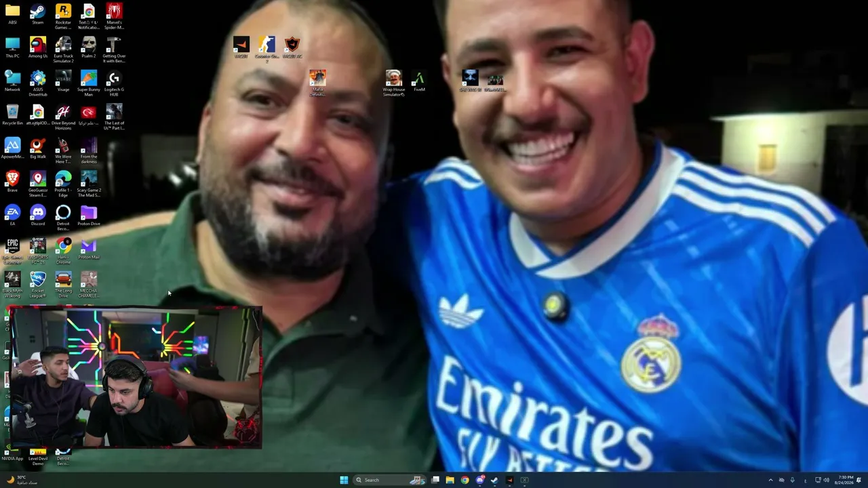
Task: Select the GeoGuessr Steam Edition shortcut
Action: coord(38,184)
